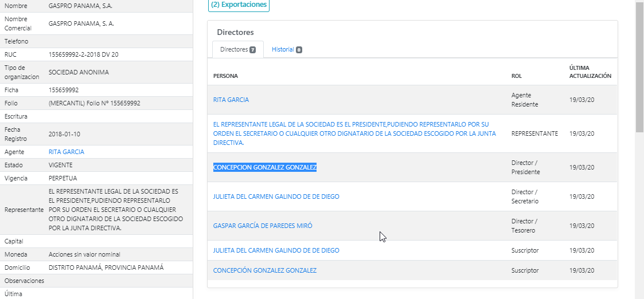Click the ROL column header
This screenshot has width=644, height=299.
click(x=517, y=76)
